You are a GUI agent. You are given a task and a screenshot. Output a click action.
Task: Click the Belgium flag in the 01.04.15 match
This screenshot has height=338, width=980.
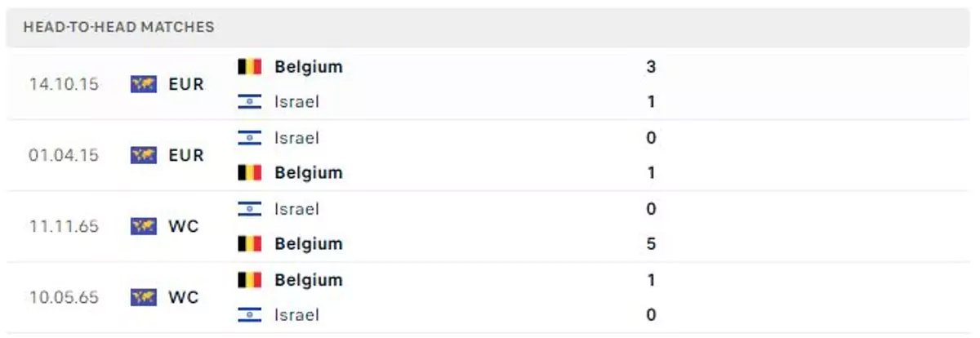[250, 173]
